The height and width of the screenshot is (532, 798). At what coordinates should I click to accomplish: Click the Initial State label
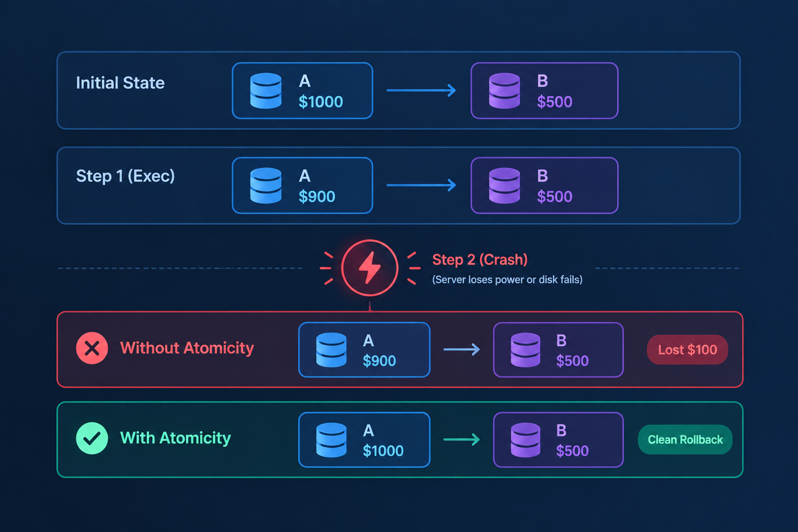click(120, 83)
